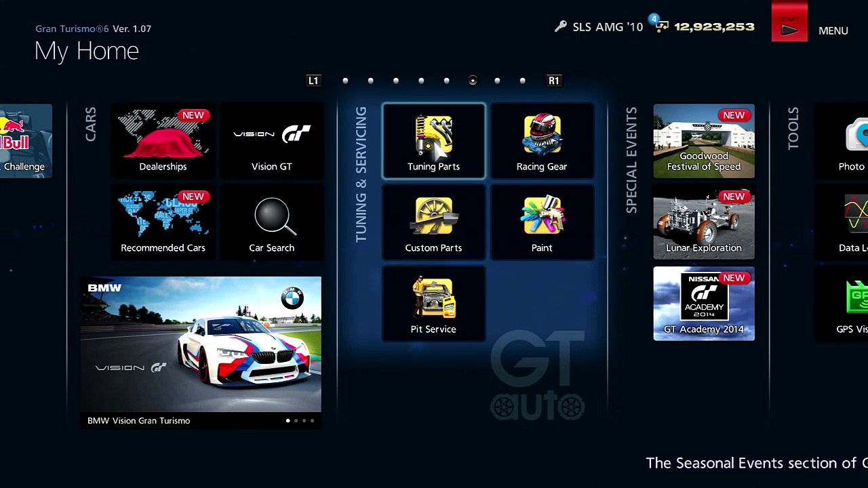This screenshot has height=488, width=868.
Task: Open Lunar Exploration event tile
Action: pyautogui.click(x=704, y=222)
